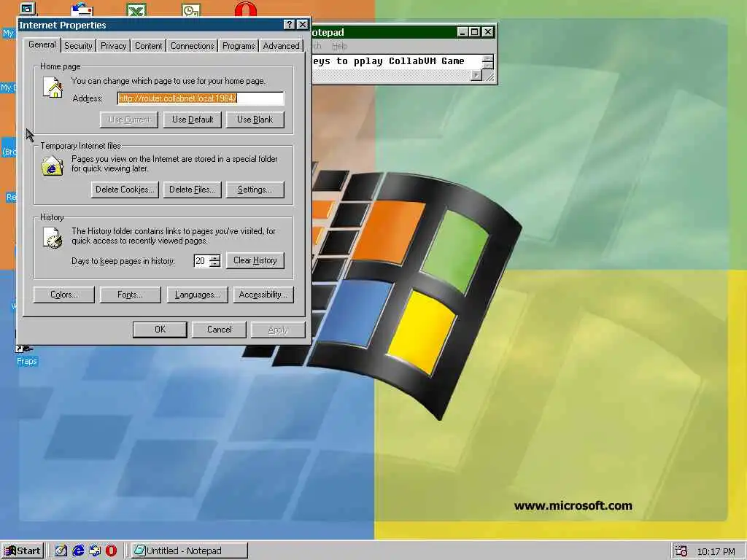Close the Notepad window
Viewport: 747px width, 560px height.
point(487,32)
